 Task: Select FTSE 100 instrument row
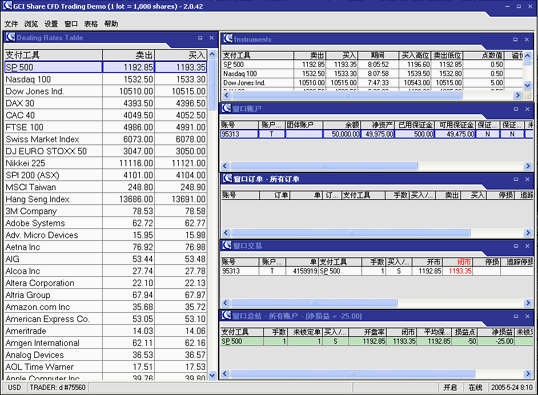click(106, 127)
